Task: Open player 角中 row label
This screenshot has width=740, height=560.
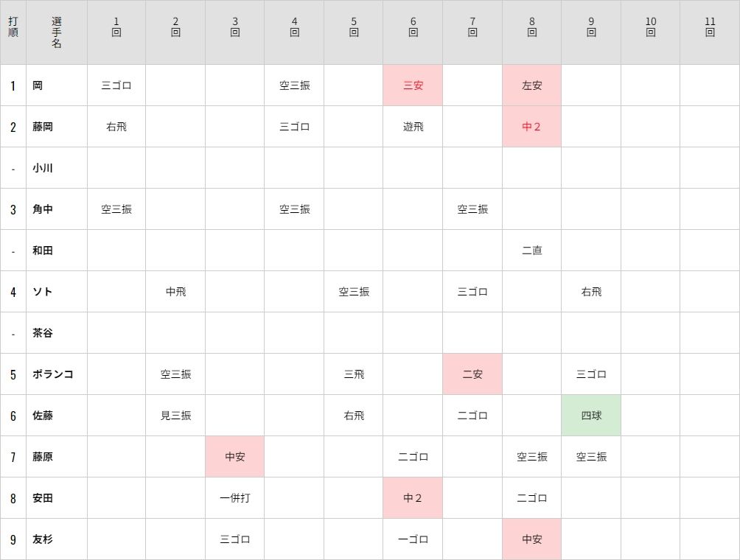Action: point(43,209)
